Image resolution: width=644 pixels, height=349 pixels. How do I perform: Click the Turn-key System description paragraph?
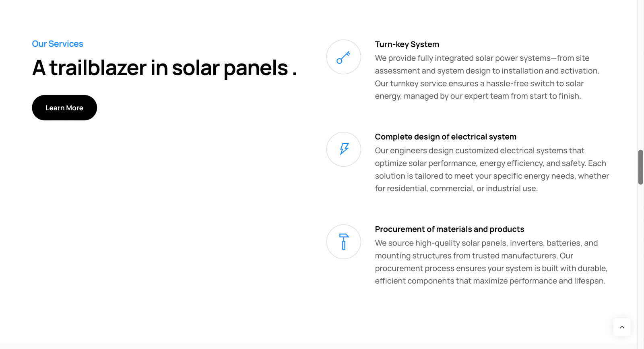point(487,77)
